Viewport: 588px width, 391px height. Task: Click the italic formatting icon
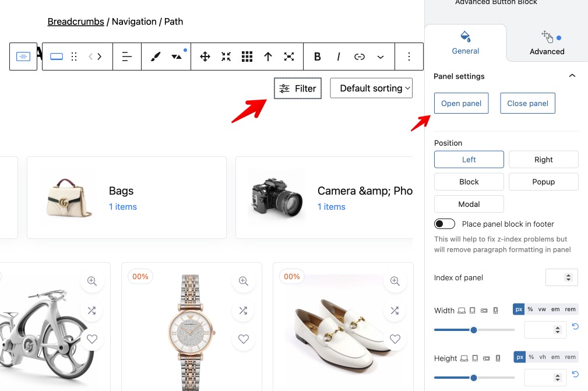[339, 57]
